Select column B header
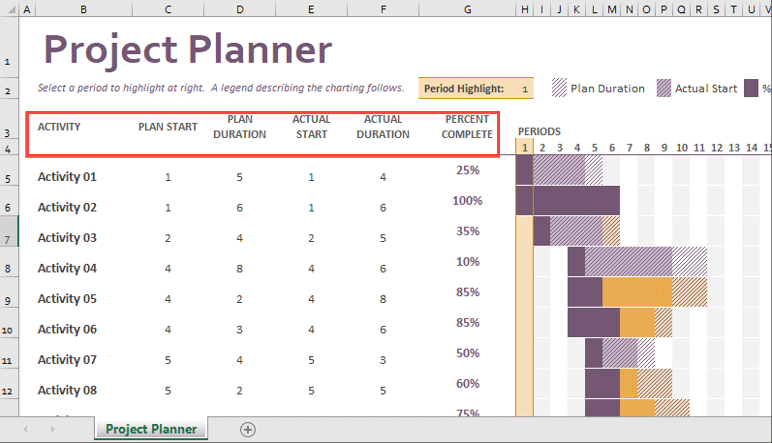The height and width of the screenshot is (443, 772). click(x=83, y=9)
